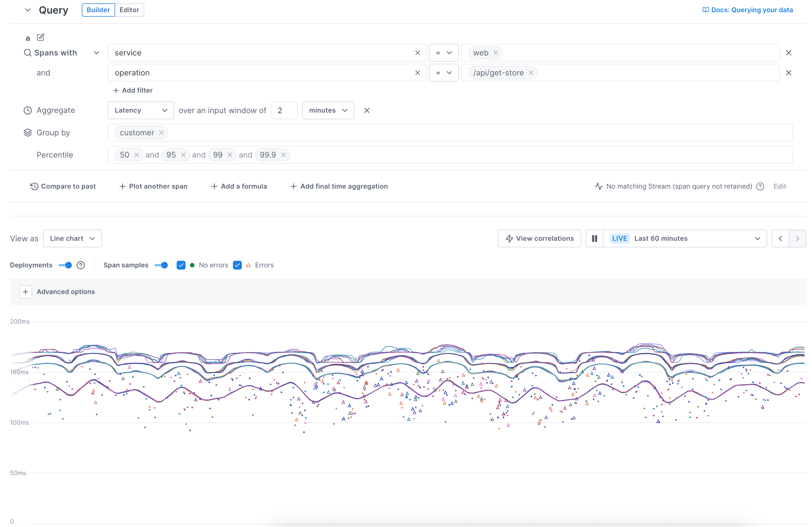Open the Line chart view selector
Image resolution: width=812 pixels, height=527 pixels.
72,238
